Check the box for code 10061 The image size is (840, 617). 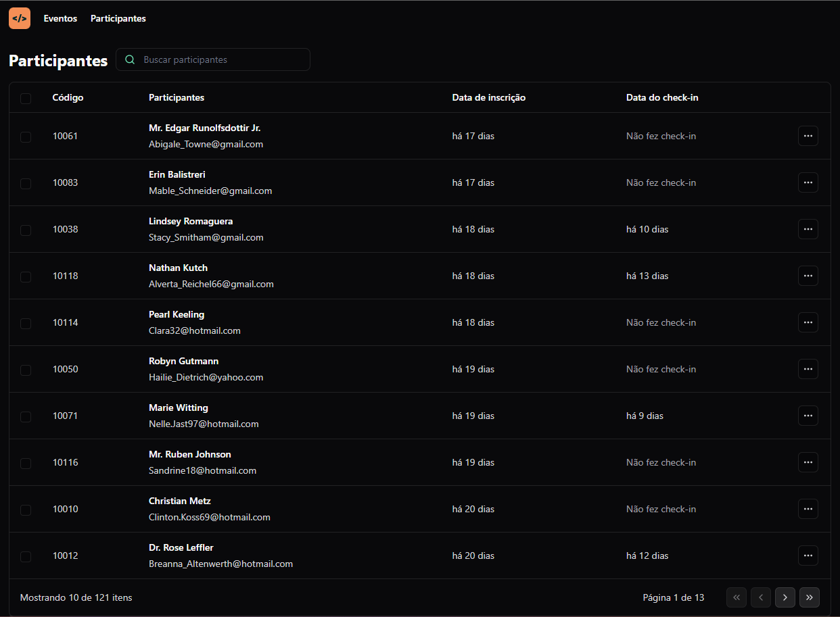pyautogui.click(x=26, y=137)
